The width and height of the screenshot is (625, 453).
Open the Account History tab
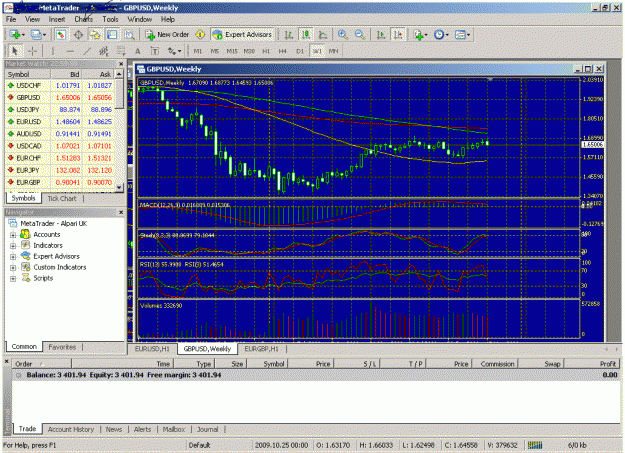pyautogui.click(x=71, y=429)
